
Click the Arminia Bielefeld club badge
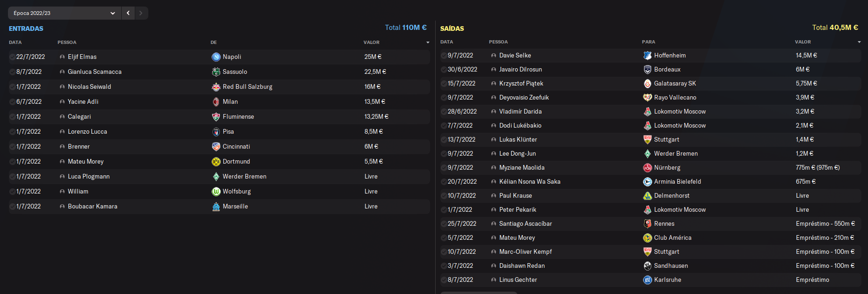click(647, 182)
